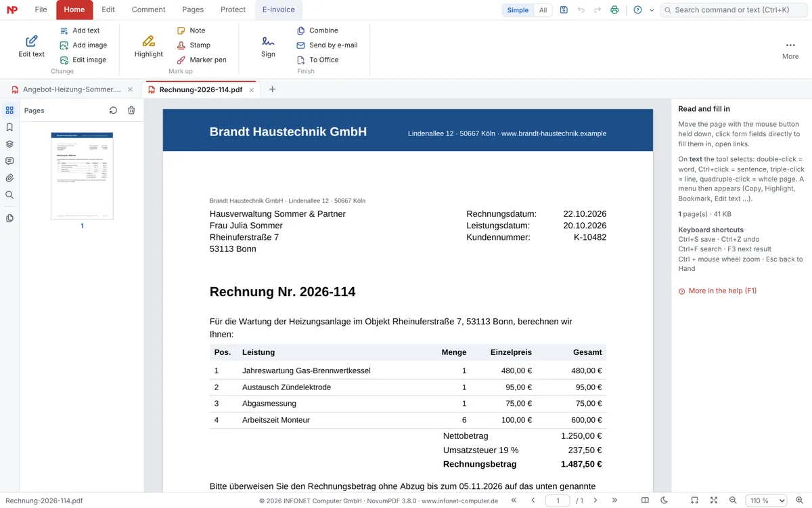This screenshot has width=812, height=508.
Task: Close the Angebot-Heizung-Sommer tab
Action: coord(130,89)
